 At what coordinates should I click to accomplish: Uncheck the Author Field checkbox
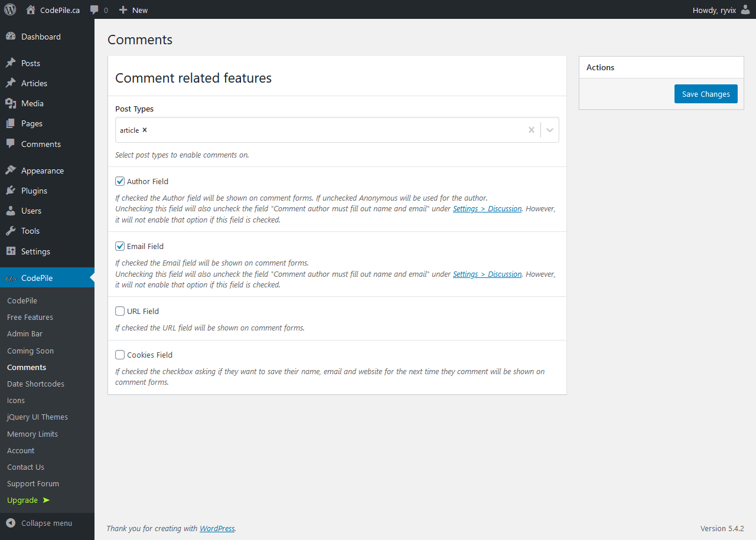point(120,182)
